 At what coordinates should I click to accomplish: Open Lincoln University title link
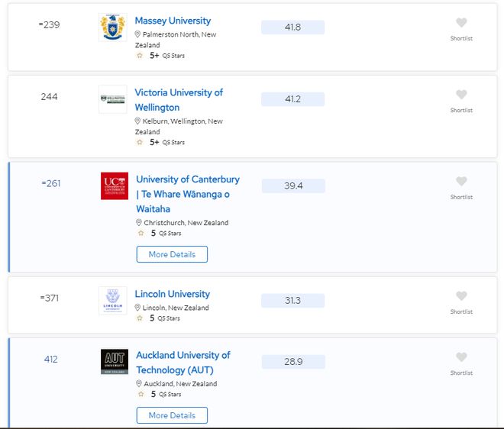point(173,294)
